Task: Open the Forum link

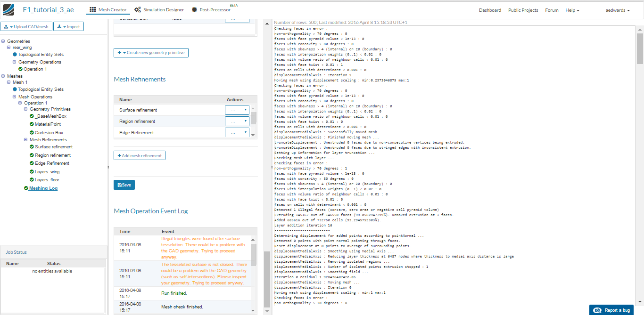Action: [x=552, y=10]
